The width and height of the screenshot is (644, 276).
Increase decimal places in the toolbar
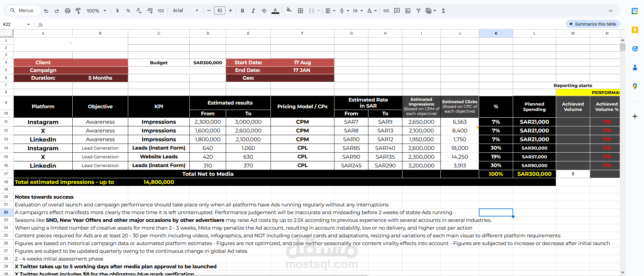(x=150, y=11)
